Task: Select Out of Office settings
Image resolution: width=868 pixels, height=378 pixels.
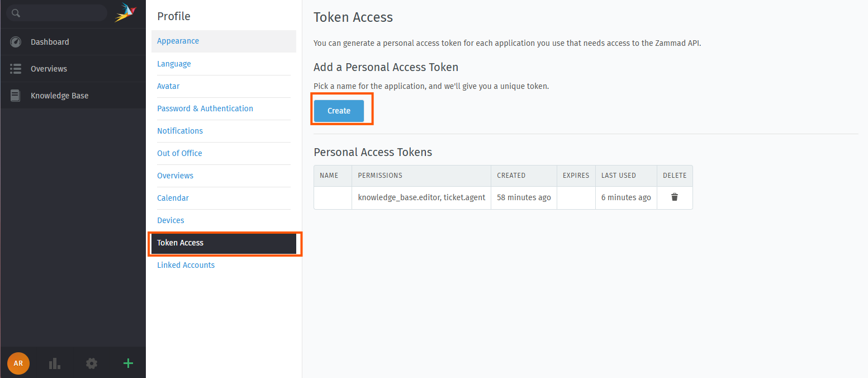Action: click(x=179, y=153)
